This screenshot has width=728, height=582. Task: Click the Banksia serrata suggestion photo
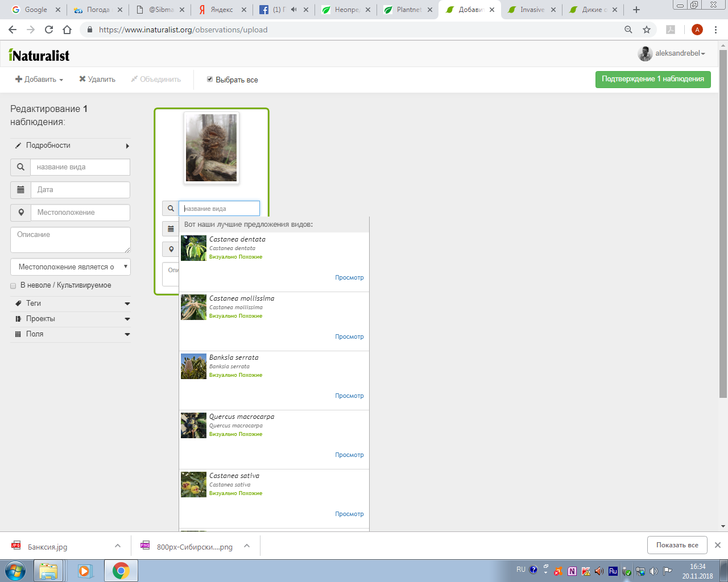click(193, 367)
